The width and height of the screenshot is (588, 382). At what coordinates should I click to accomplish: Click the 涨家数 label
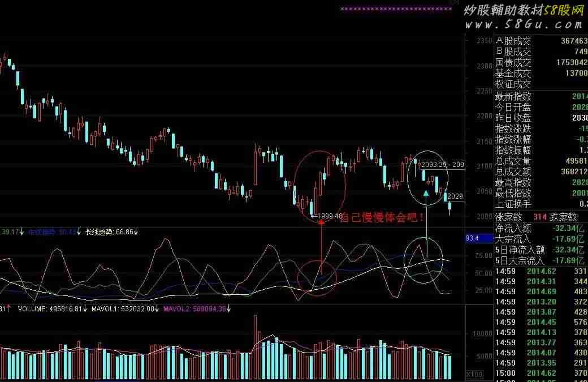click(x=509, y=217)
